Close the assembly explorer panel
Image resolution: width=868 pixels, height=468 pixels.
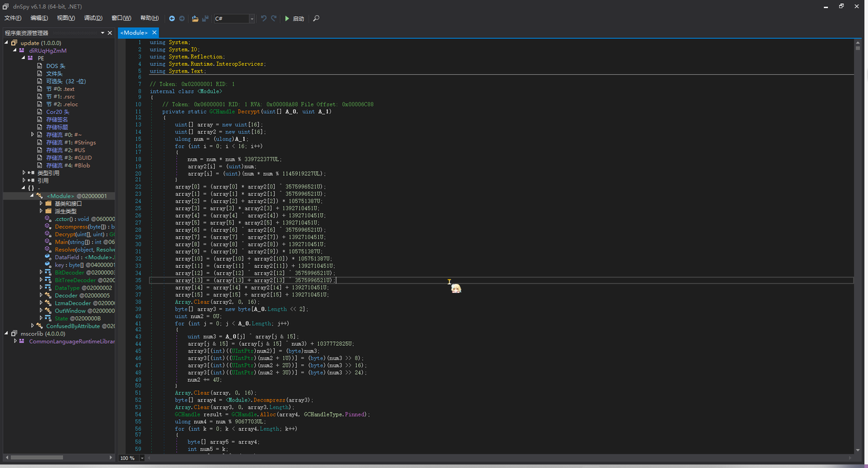click(x=110, y=33)
